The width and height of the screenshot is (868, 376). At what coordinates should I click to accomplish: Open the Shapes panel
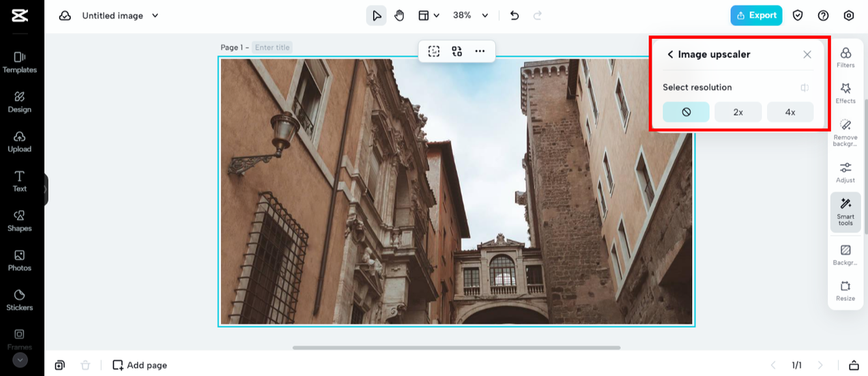coord(20,220)
